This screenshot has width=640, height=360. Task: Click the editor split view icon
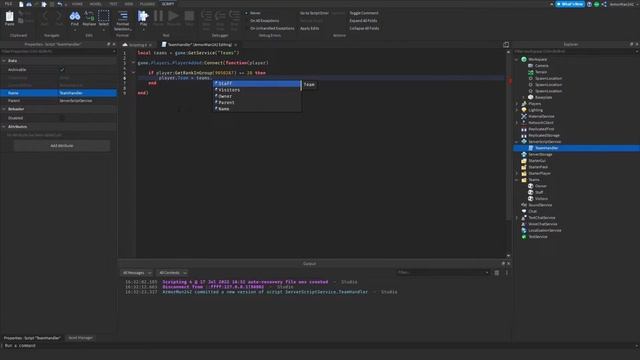(x=506, y=44)
